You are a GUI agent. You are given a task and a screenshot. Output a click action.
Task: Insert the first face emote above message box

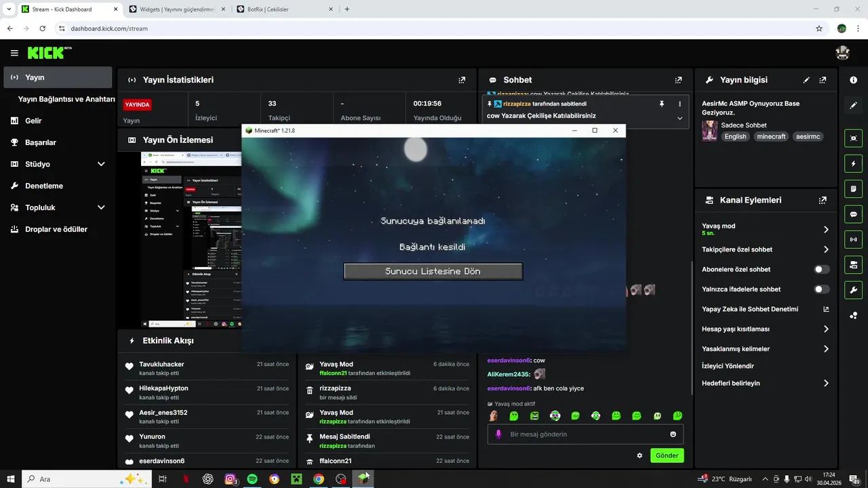494,415
